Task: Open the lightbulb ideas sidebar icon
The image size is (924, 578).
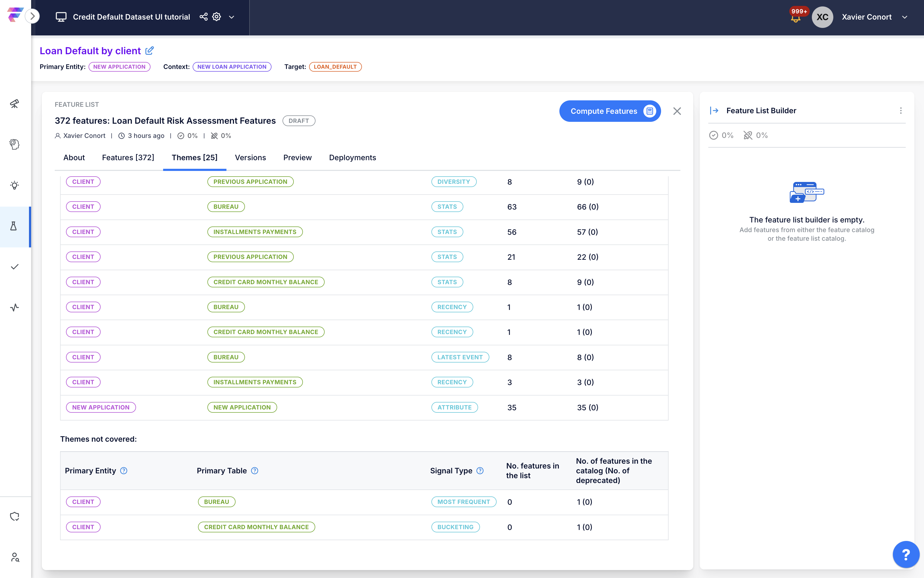Action: (x=14, y=185)
